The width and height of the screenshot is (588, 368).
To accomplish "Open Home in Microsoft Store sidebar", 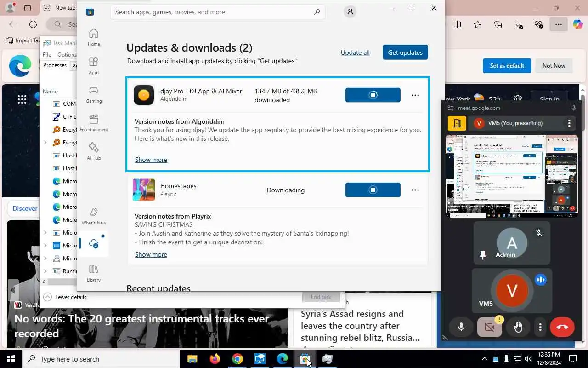I will click(x=94, y=37).
